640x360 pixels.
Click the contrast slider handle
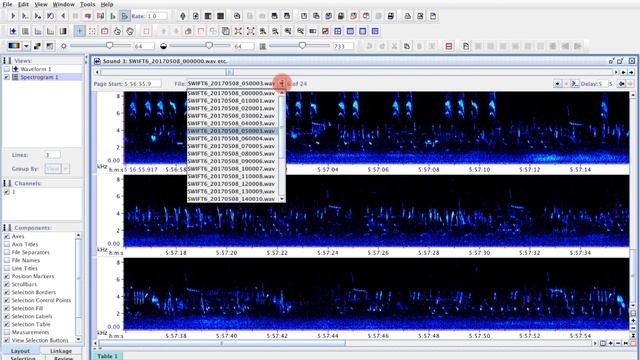pos(209,45)
